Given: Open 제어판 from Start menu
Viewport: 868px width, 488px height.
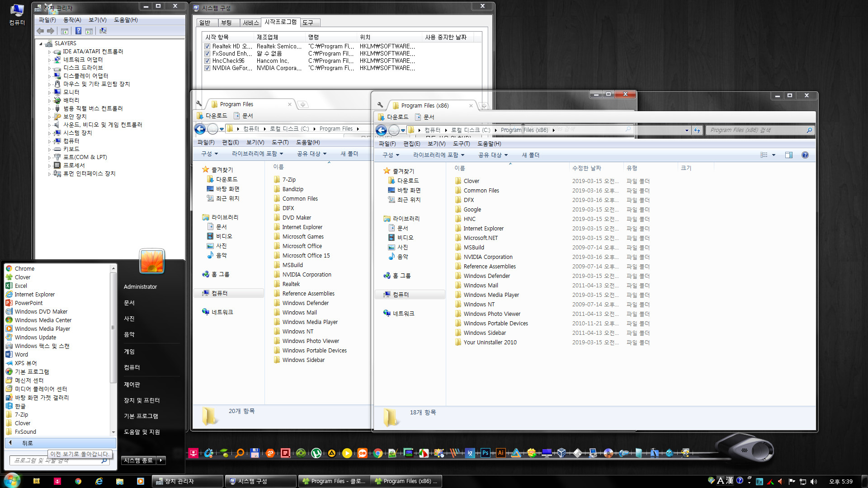Looking at the screenshot, I should tap(132, 385).
